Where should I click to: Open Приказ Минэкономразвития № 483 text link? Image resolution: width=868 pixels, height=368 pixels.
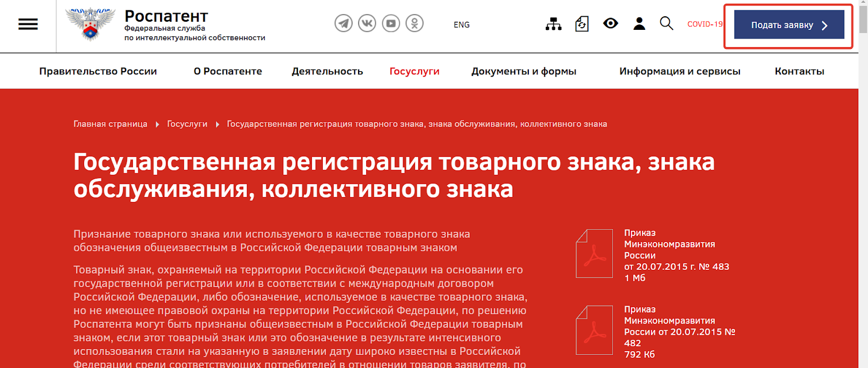[676, 255]
